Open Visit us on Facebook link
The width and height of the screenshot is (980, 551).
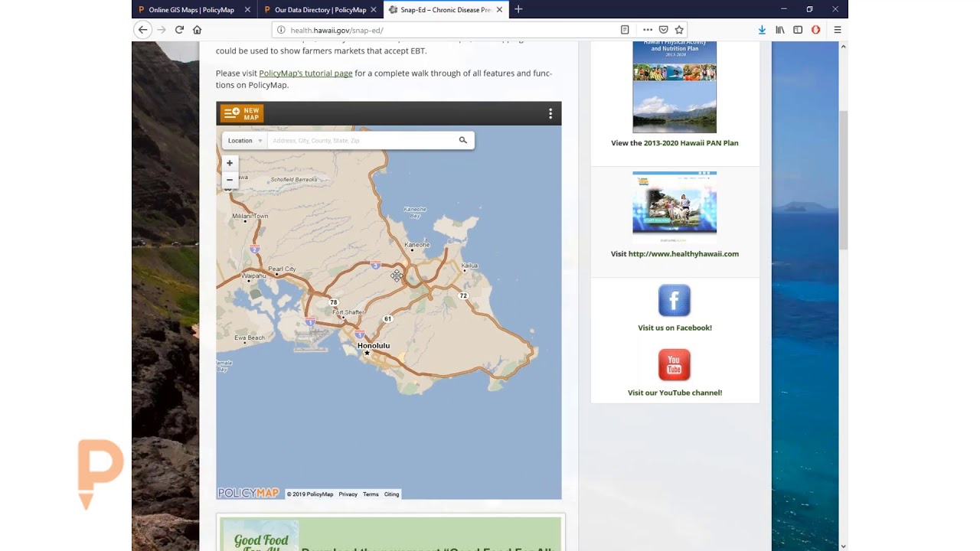pyautogui.click(x=675, y=328)
